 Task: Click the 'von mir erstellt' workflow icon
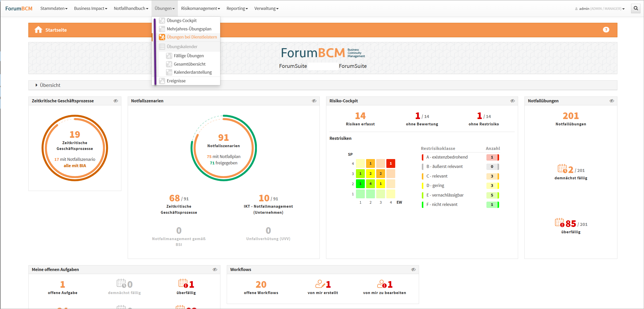320,284
